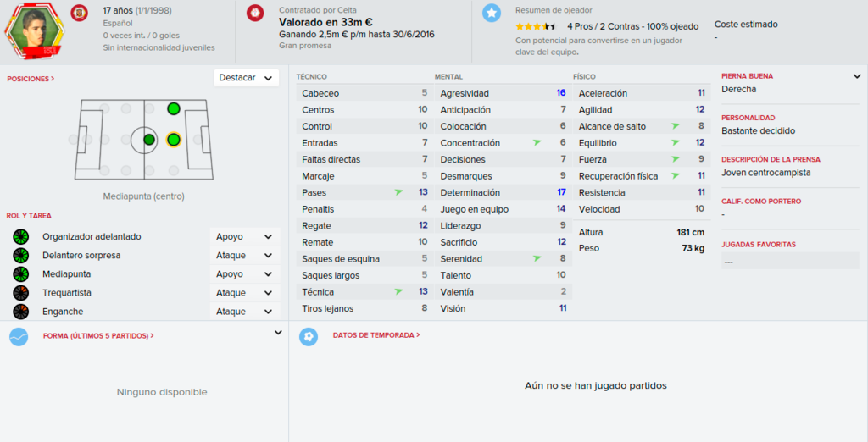Click the Jugadas favoritas empty field
The height and width of the screenshot is (442, 868).
[x=790, y=261]
